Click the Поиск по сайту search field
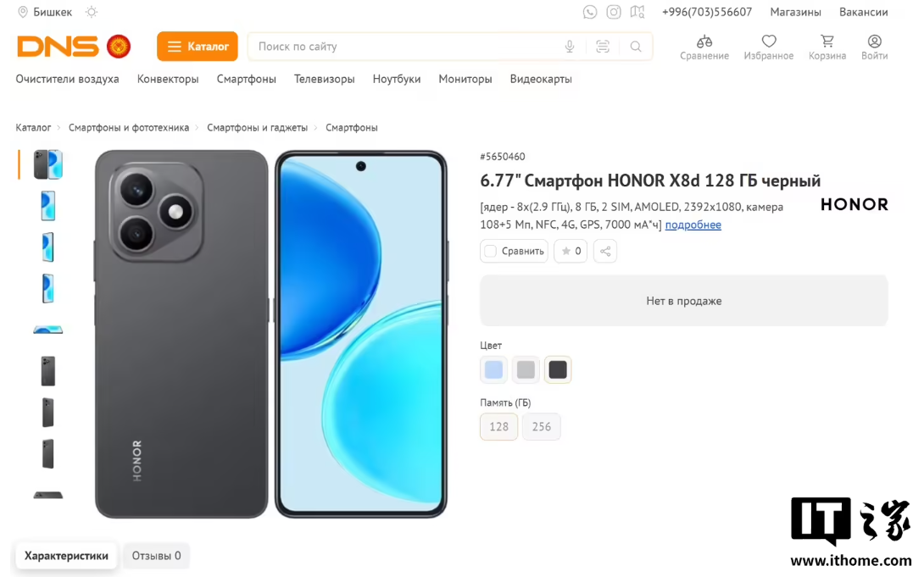The height and width of the screenshot is (577, 924). point(407,47)
